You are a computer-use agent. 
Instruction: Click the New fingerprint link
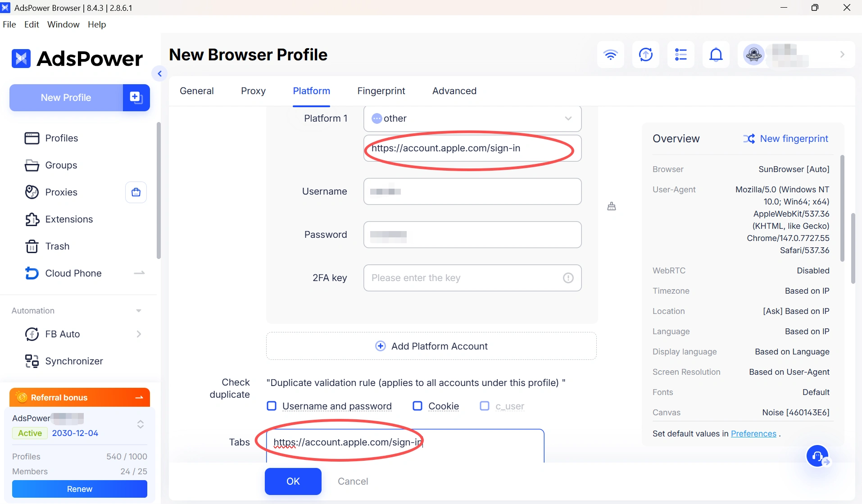coord(794,139)
